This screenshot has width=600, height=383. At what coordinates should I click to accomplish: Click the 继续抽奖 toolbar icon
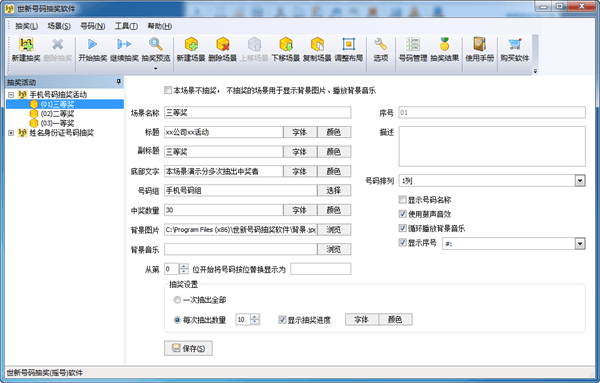coord(124,44)
